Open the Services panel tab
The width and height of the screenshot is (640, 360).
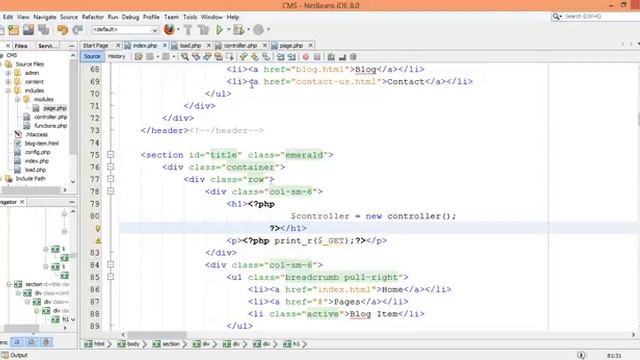47,46
